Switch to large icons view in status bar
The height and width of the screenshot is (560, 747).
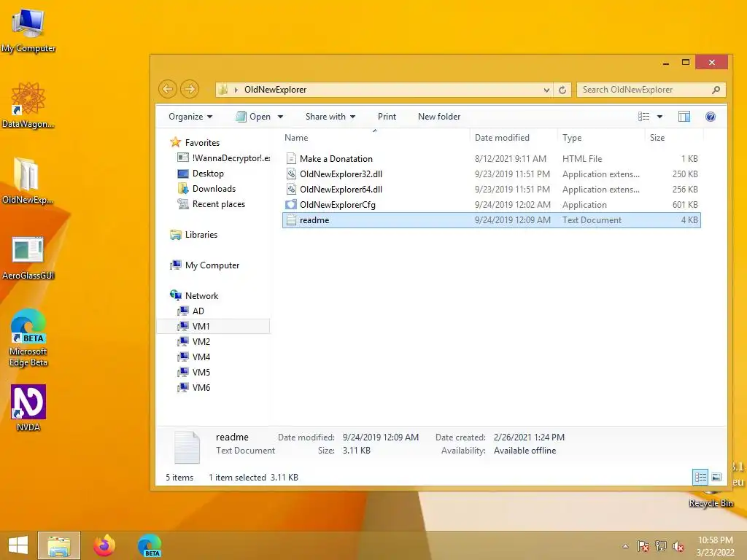click(716, 477)
